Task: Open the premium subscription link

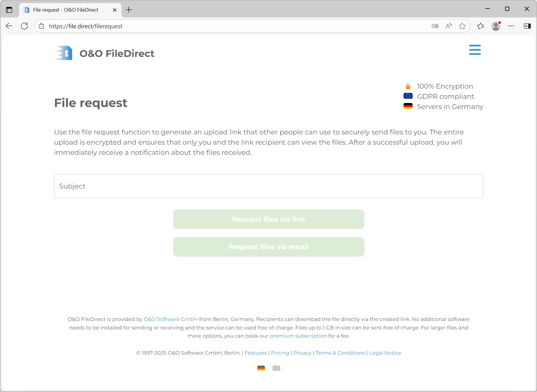Action: point(298,336)
